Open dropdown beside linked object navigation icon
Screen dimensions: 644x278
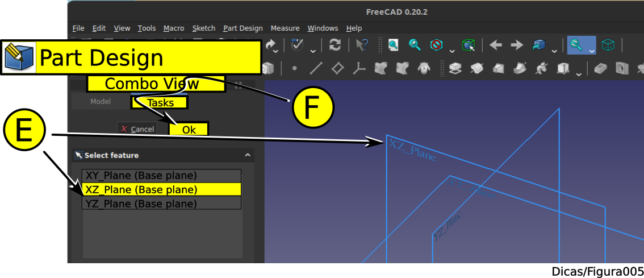click(554, 51)
